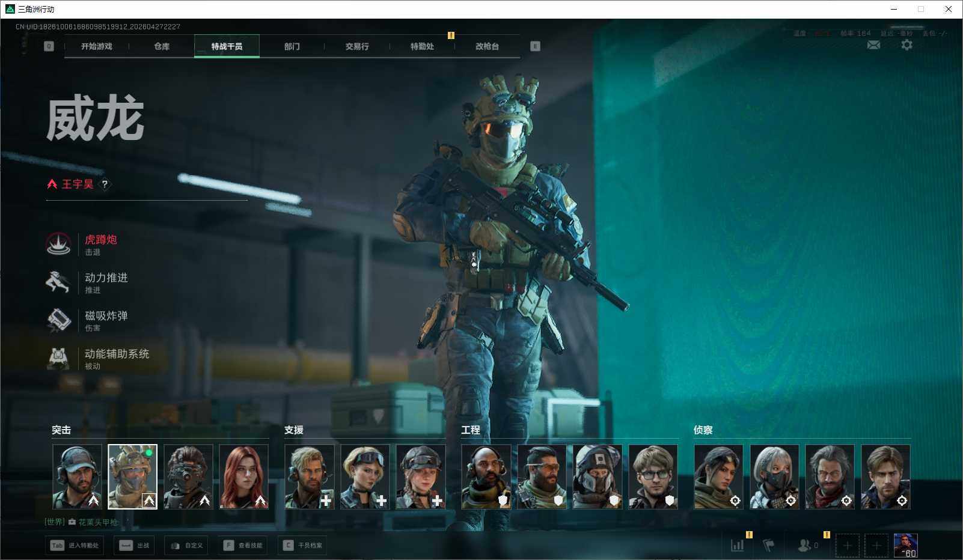The image size is (963, 560).
Task: Switch to the 仓库 tab
Action: tap(162, 46)
